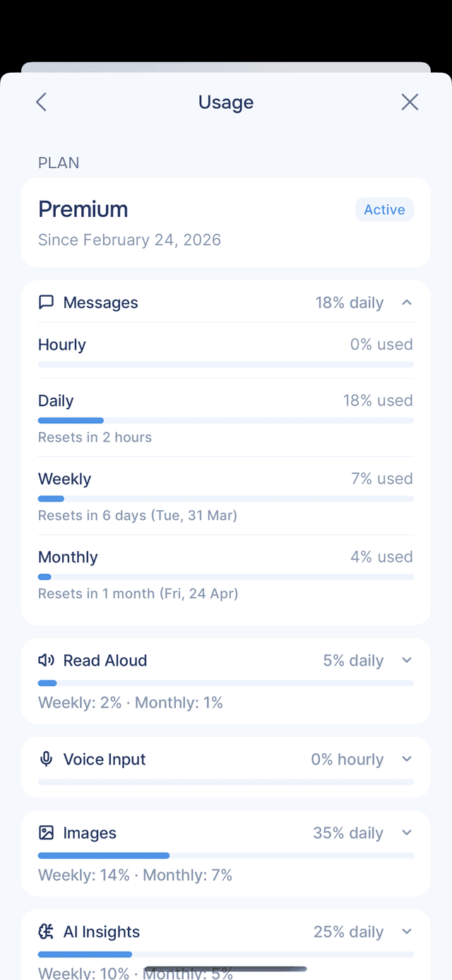Expand the Voice Input section
Image resolution: width=452 pixels, height=980 pixels.
(x=406, y=759)
